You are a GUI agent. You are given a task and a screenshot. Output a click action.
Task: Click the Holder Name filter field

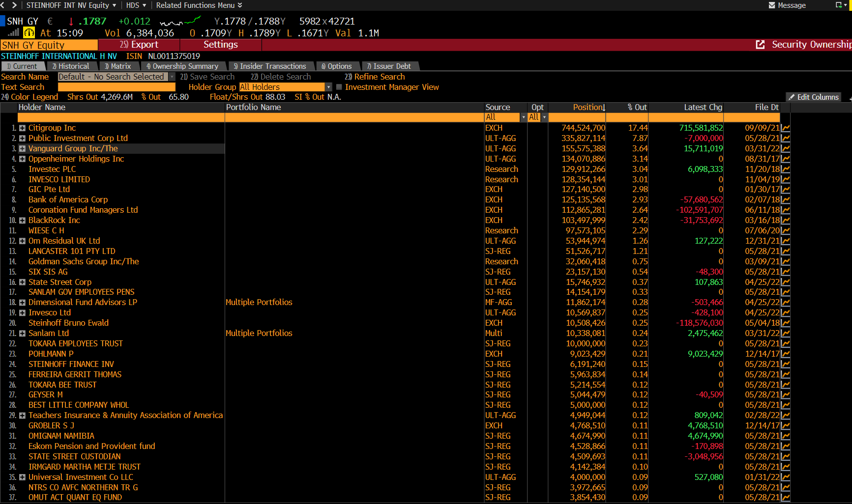[121, 117]
